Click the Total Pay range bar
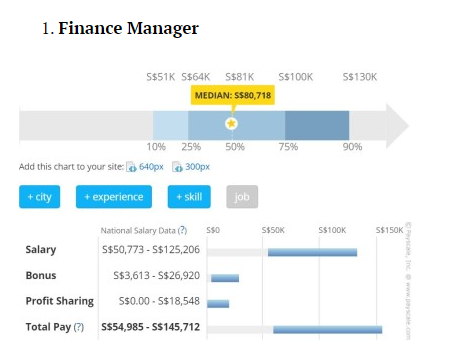 (328, 330)
